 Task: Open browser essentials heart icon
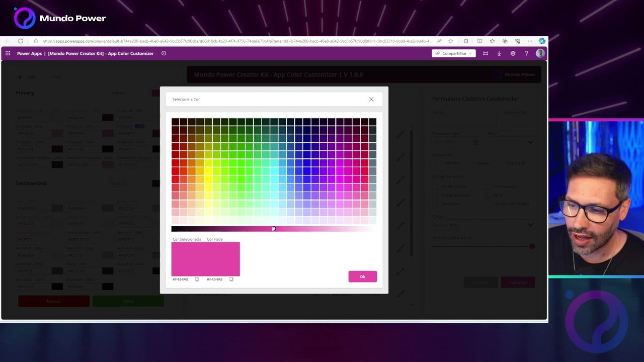(x=517, y=41)
